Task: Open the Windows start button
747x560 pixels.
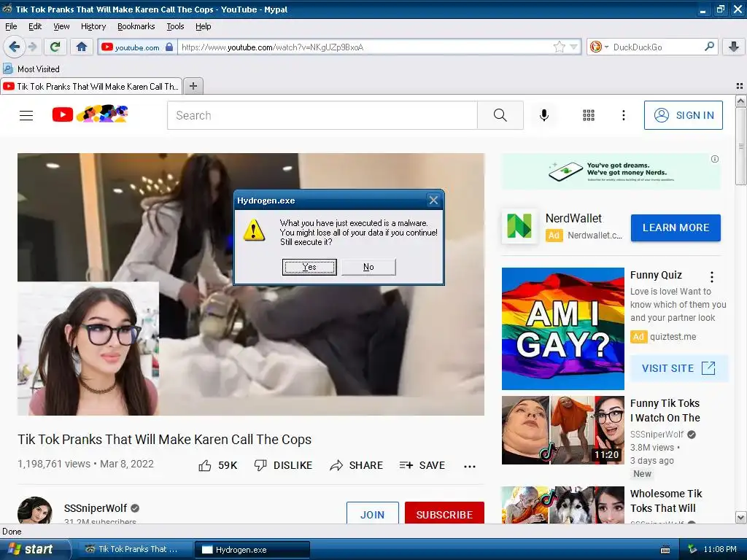Action: [x=35, y=549]
